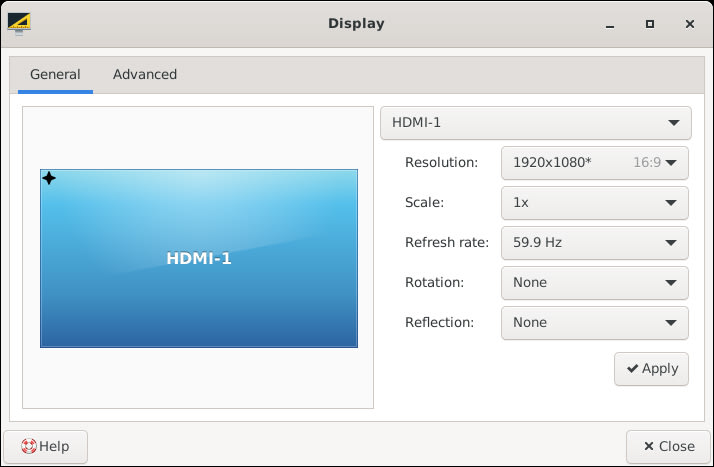Open the HDMI-1 output dropdown
714x467 pixels.
pos(536,123)
